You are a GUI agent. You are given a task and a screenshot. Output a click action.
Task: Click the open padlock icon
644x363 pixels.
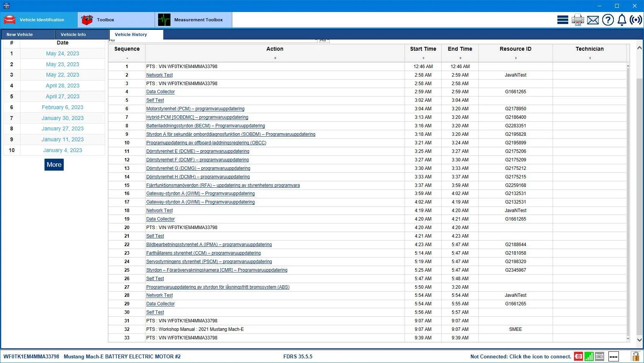pyautogui.click(x=635, y=356)
